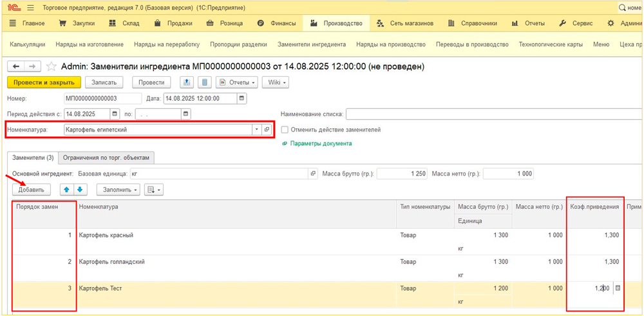The height and width of the screenshot is (316, 644).
Task: Click the Наименование списка input field
Action: (x=493, y=114)
